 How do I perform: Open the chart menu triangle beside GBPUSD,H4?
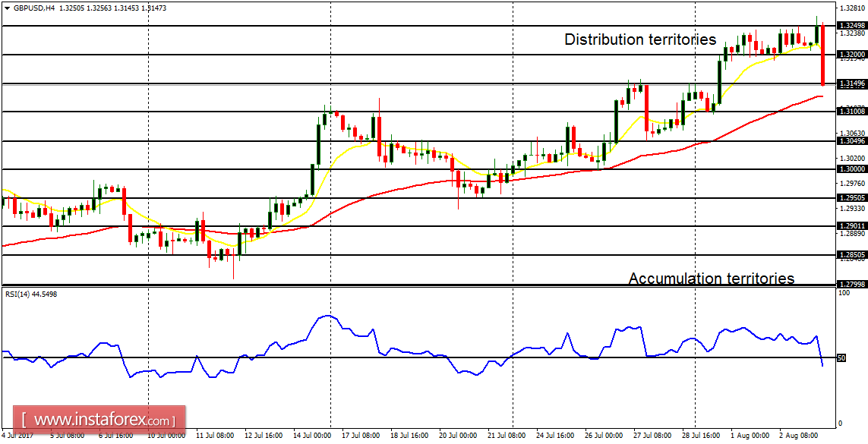point(6,8)
